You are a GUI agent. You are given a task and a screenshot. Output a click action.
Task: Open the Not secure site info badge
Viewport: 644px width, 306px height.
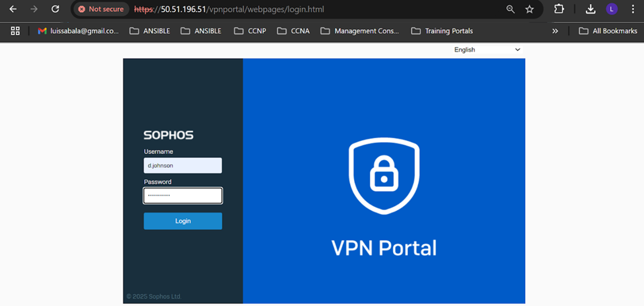pos(100,9)
